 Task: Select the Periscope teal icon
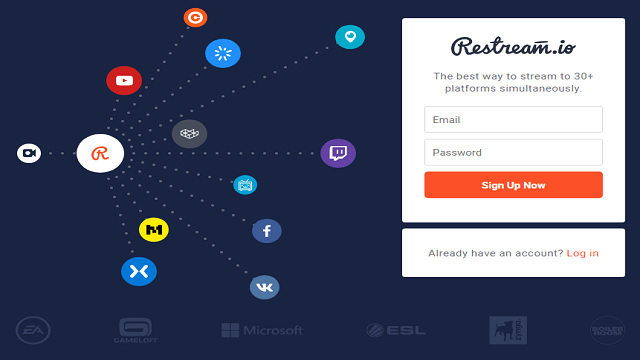pyautogui.click(x=350, y=37)
